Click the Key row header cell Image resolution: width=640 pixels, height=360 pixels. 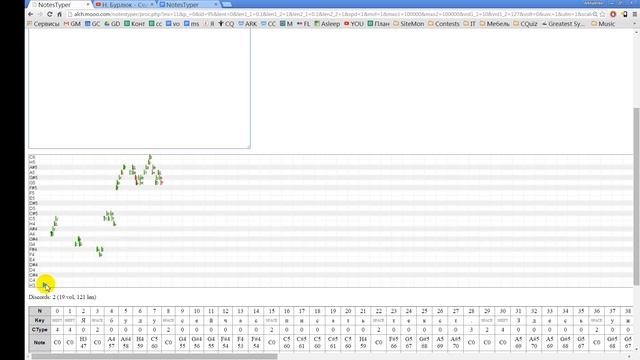(40, 320)
